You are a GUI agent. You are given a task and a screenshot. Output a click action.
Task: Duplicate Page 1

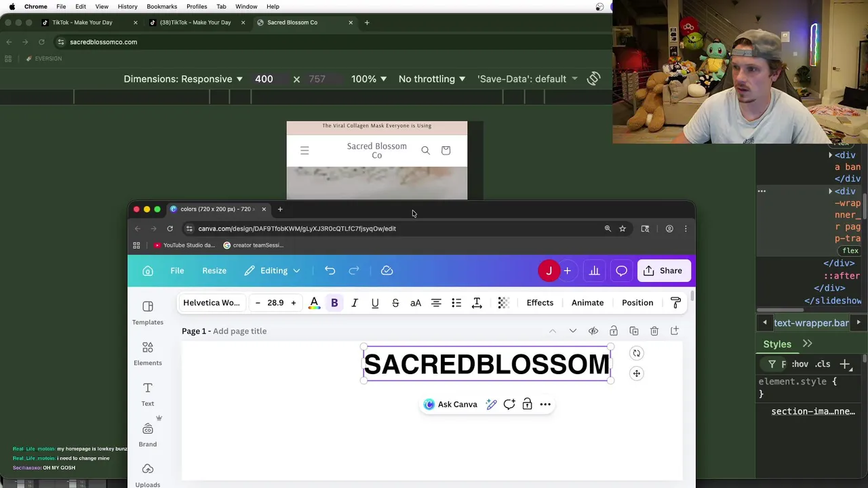pos(634,331)
